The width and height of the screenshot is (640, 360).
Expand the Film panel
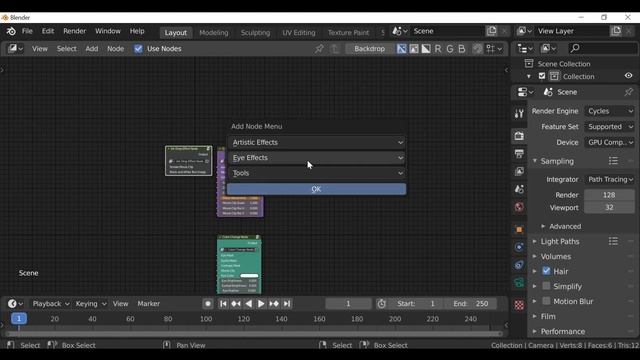click(535, 316)
